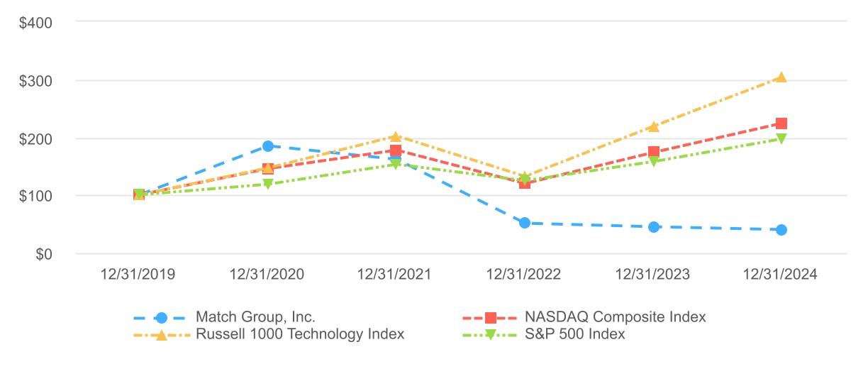Image resolution: width=868 pixels, height=369 pixels.
Task: Select the NASDAQ square marker at 12/31/2024
Action: pos(781,123)
